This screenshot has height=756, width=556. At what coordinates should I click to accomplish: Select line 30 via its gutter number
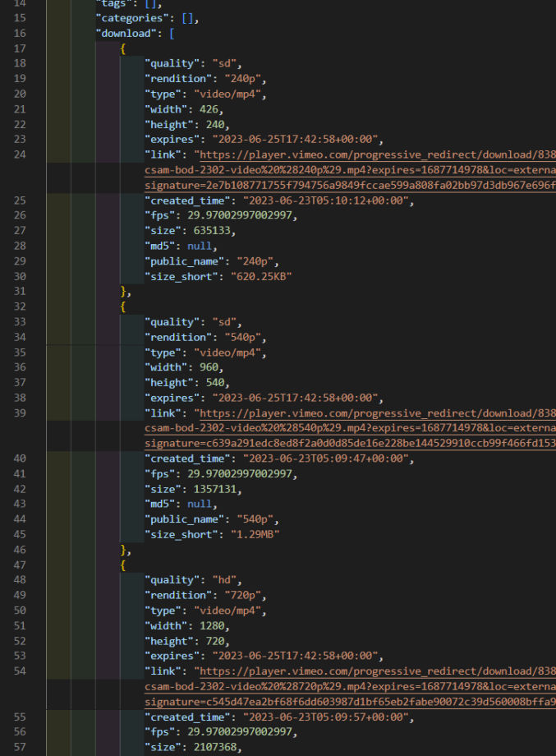tap(20, 277)
